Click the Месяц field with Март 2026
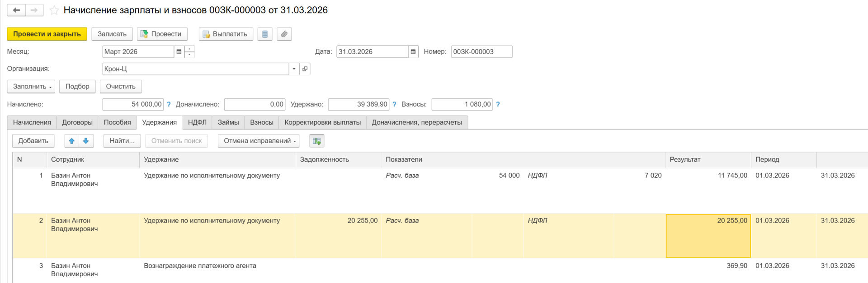This screenshot has width=868, height=283. coord(138,51)
